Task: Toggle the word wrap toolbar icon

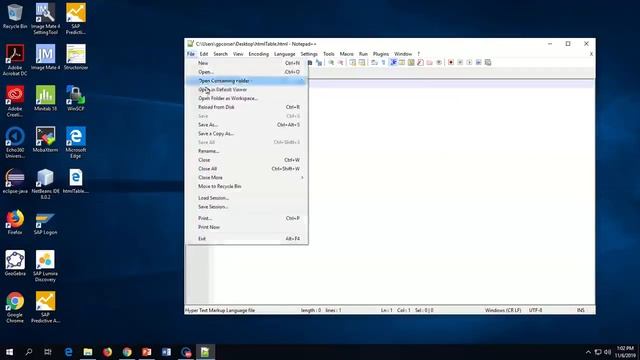Action: (x=374, y=62)
